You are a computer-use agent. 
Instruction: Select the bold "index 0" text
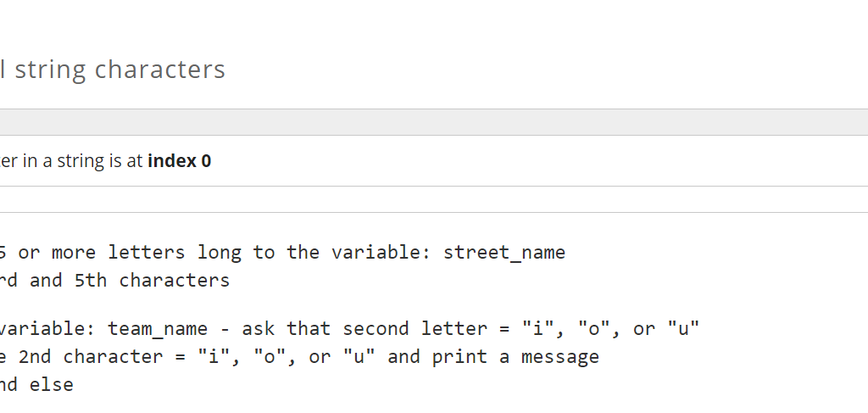[179, 161]
